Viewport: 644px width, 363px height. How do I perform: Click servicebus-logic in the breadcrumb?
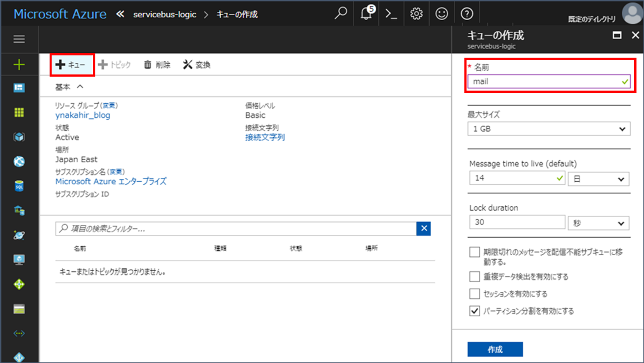[x=165, y=14]
